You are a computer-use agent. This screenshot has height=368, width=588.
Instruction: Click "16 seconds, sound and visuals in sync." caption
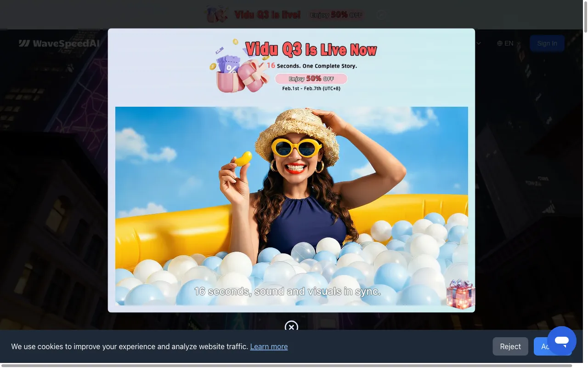coord(288,291)
